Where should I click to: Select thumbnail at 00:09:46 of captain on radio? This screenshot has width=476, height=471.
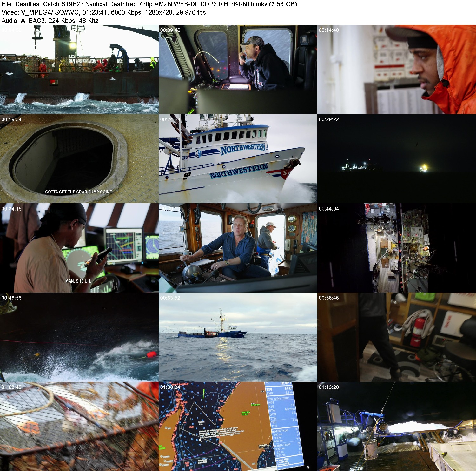pyautogui.click(x=238, y=69)
